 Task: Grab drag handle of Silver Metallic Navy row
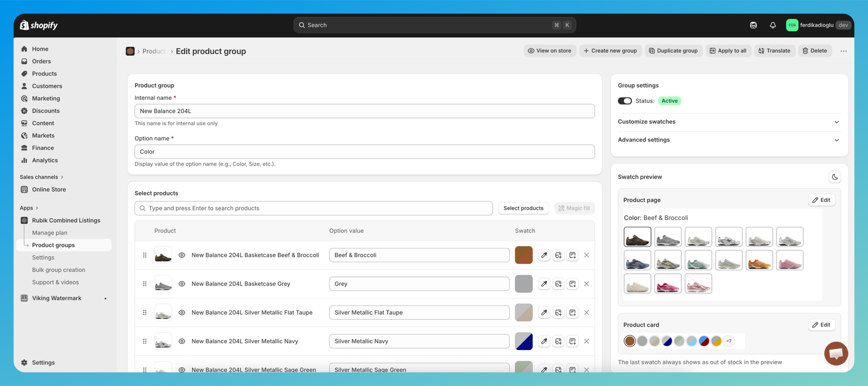(x=145, y=341)
